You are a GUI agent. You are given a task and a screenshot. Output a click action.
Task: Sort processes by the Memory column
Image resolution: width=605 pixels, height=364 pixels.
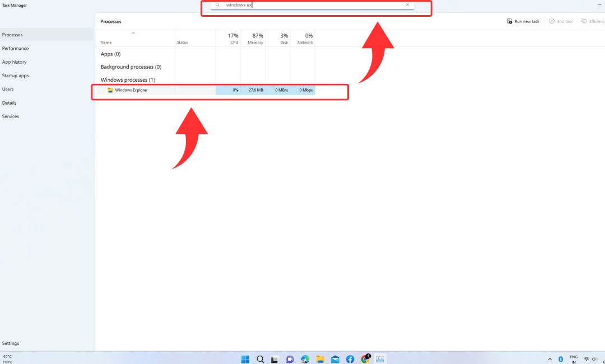255,39
